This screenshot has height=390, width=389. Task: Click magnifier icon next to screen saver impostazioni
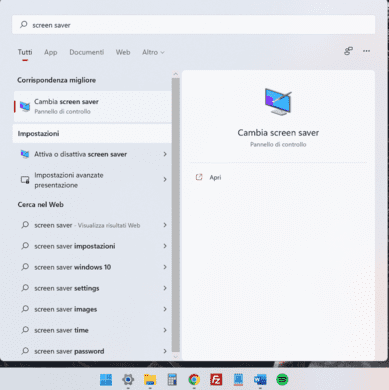coord(25,246)
